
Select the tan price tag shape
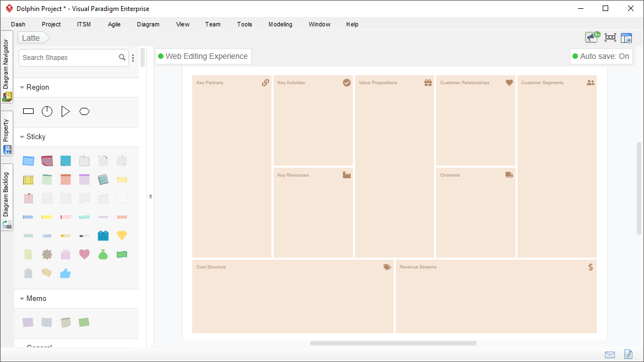47,272
